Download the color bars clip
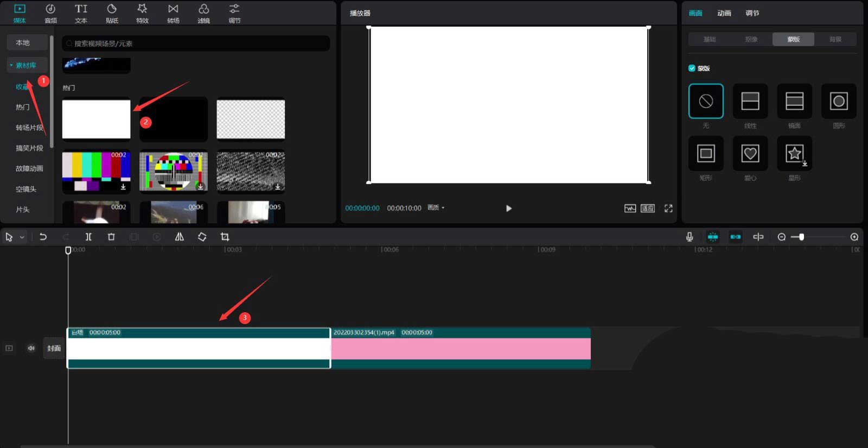This screenshot has height=448, width=868. [x=123, y=187]
